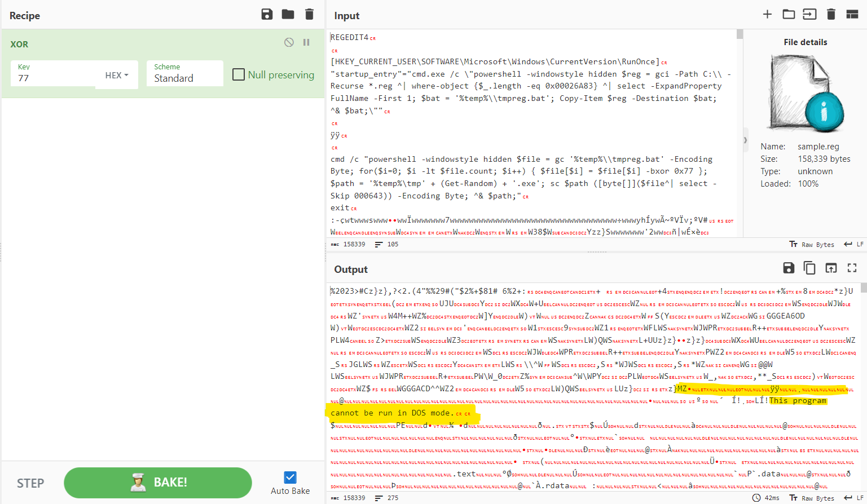Image resolution: width=867 pixels, height=504 pixels.
Task: Click the input line count 105
Action: coord(387,244)
